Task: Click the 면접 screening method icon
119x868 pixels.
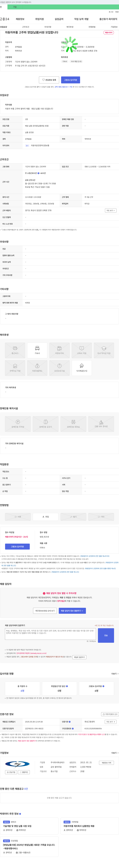Action: click(45, 517)
